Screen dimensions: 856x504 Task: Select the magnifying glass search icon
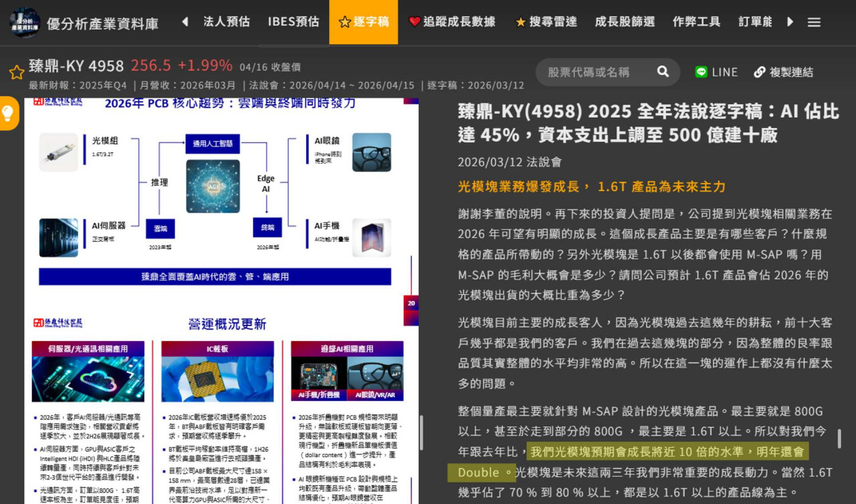[662, 72]
